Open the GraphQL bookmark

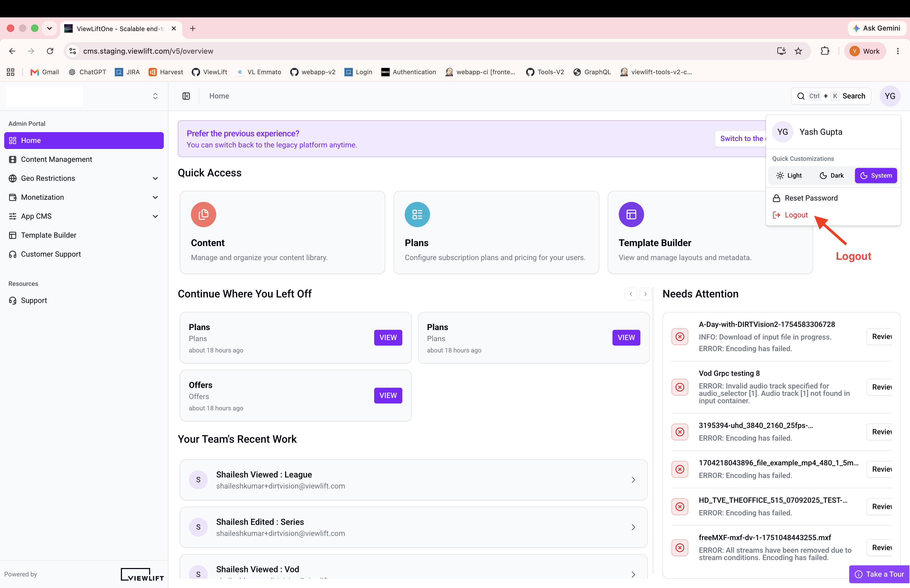point(592,72)
